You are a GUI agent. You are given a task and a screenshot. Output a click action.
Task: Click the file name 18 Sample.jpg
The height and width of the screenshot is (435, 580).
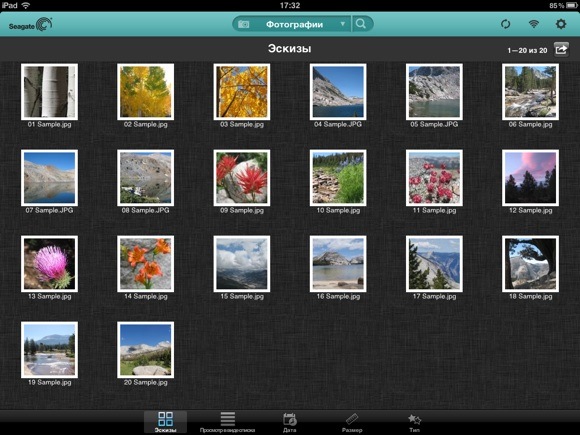[530, 296]
